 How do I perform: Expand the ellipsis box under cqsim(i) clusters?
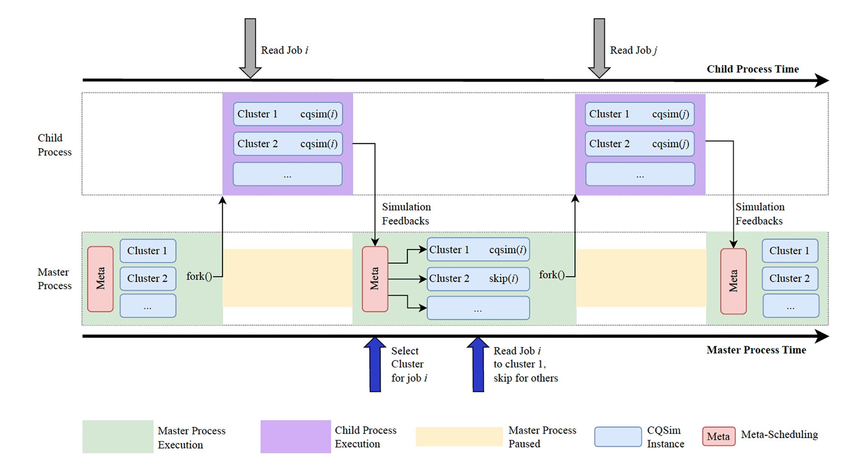coord(288,174)
